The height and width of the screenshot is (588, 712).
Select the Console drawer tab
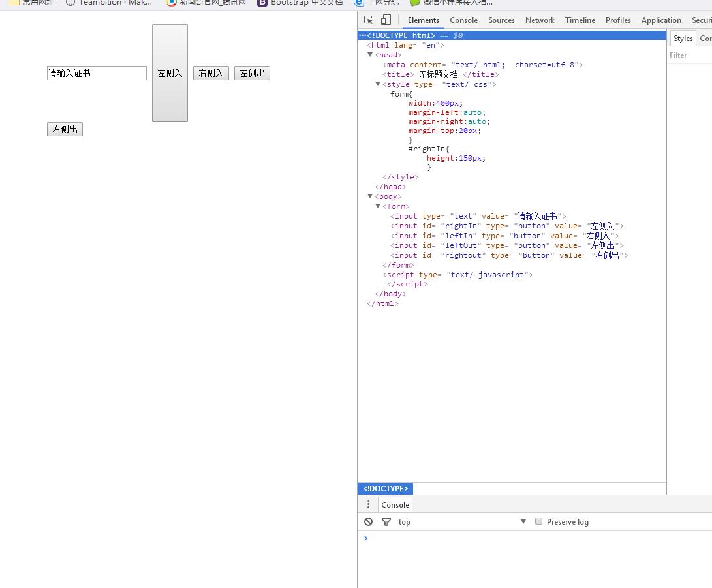click(395, 505)
